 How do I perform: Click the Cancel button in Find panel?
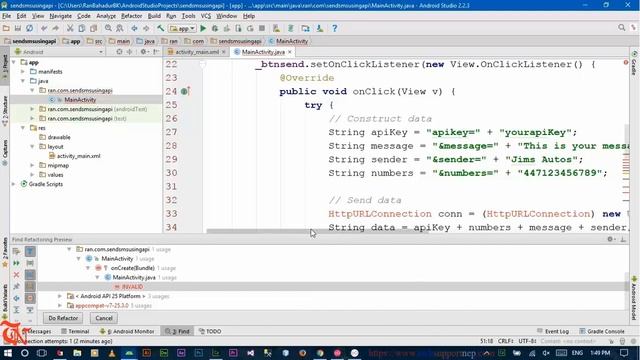pyautogui.click(x=104, y=318)
